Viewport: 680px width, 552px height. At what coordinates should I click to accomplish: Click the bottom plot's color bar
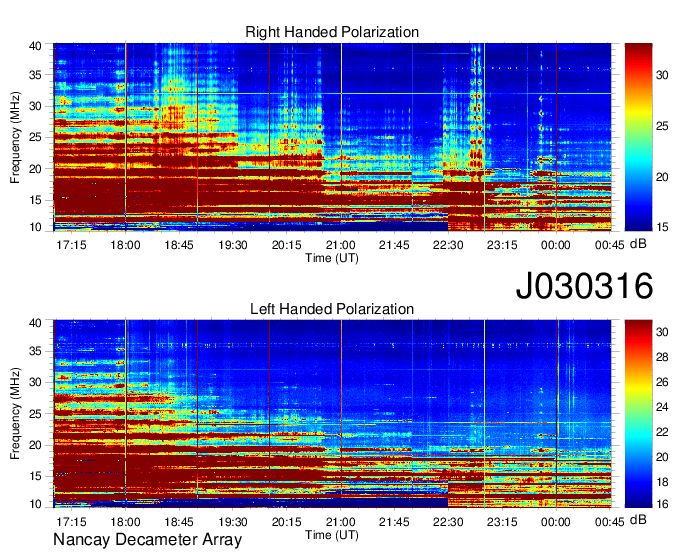tap(638, 414)
